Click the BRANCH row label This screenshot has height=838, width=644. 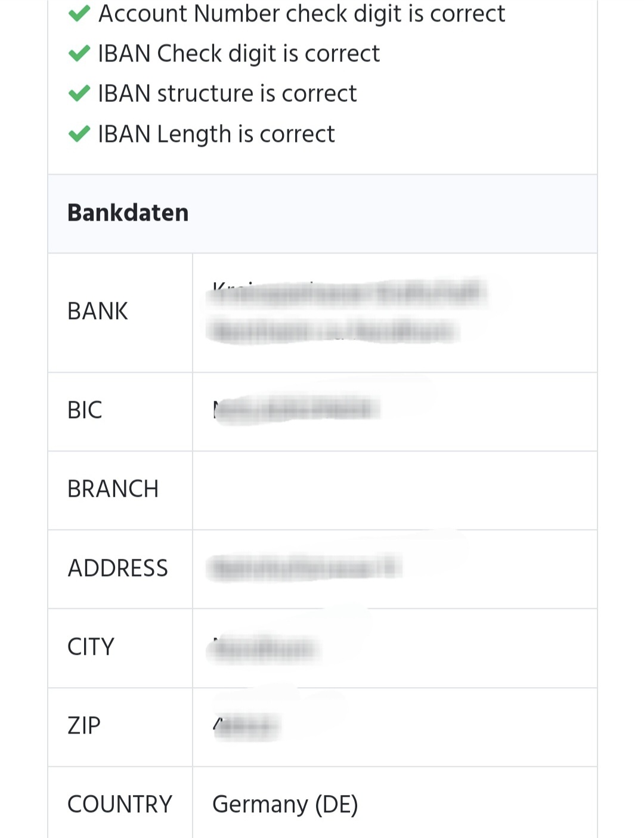[x=113, y=489]
